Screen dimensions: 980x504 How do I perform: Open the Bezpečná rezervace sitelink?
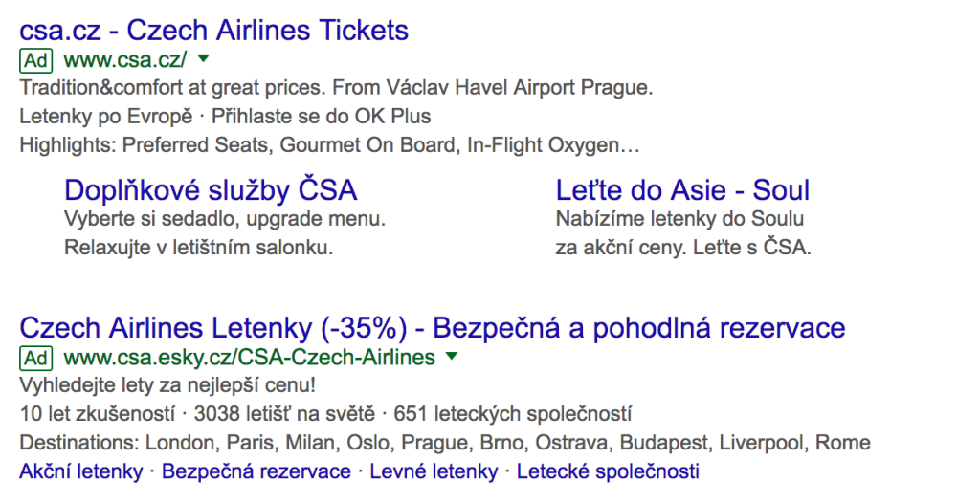(x=256, y=471)
